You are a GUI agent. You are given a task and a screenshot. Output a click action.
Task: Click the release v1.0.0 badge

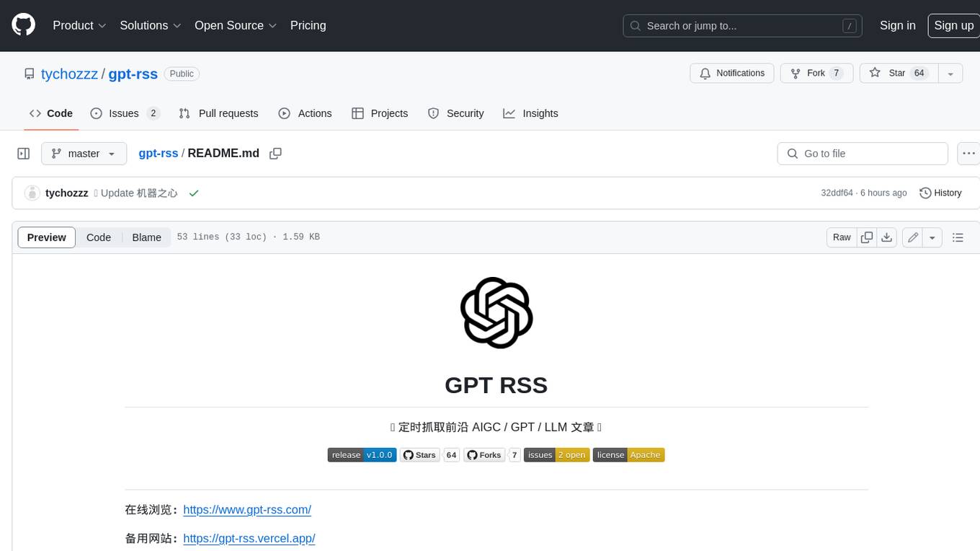(x=362, y=455)
